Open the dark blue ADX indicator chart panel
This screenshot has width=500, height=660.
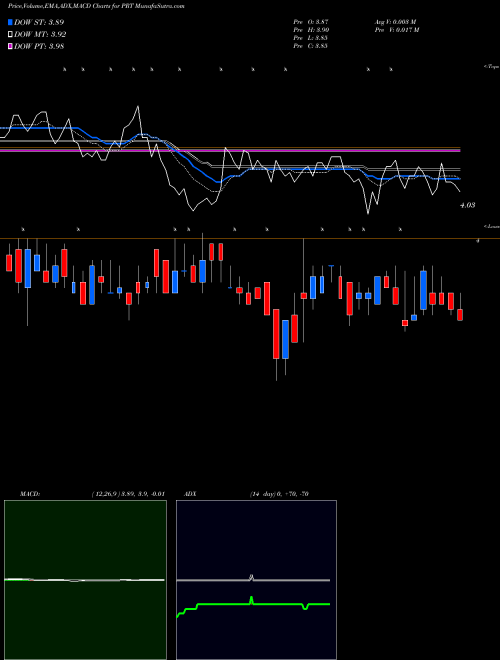(256, 580)
